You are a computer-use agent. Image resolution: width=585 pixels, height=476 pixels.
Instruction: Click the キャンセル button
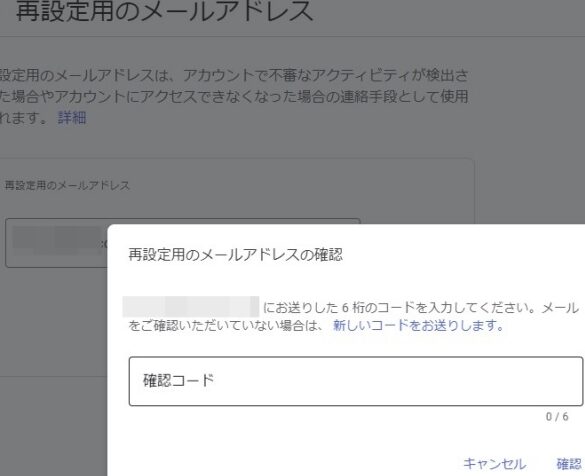click(495, 464)
